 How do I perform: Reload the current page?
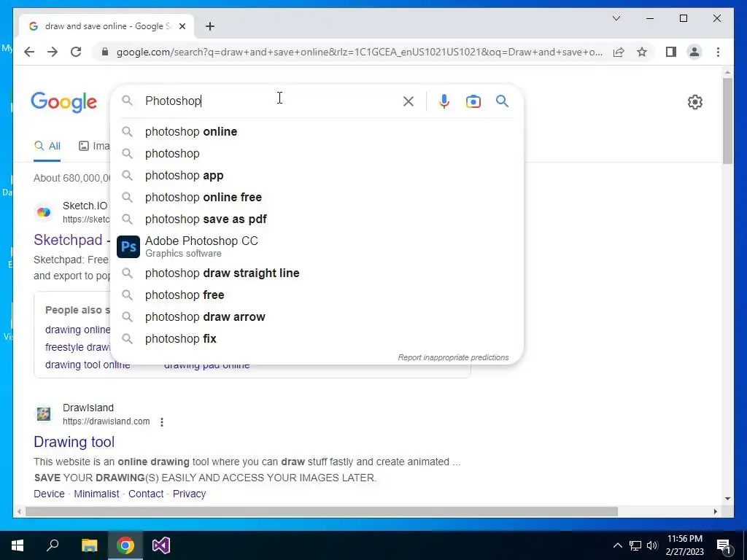click(76, 52)
